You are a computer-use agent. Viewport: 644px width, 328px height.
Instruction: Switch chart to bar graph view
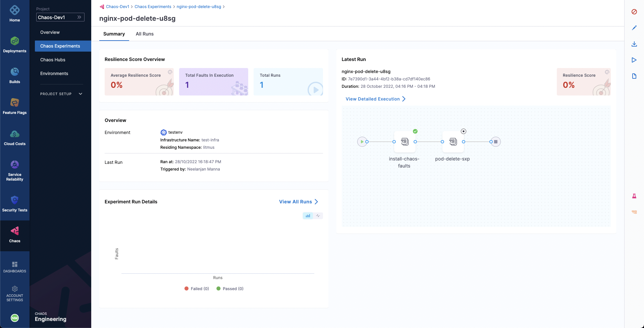coord(308,216)
